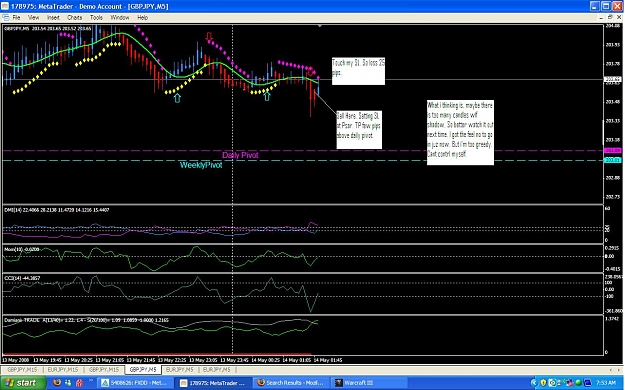Click the security shield tray icon

[543, 383]
